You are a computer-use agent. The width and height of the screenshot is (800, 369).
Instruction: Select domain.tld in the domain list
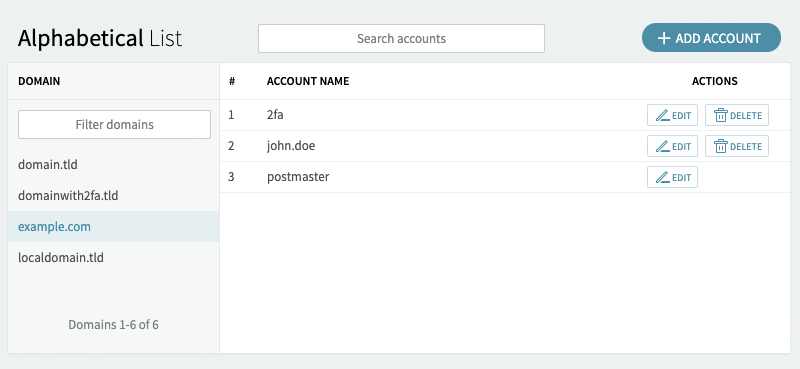113,165
